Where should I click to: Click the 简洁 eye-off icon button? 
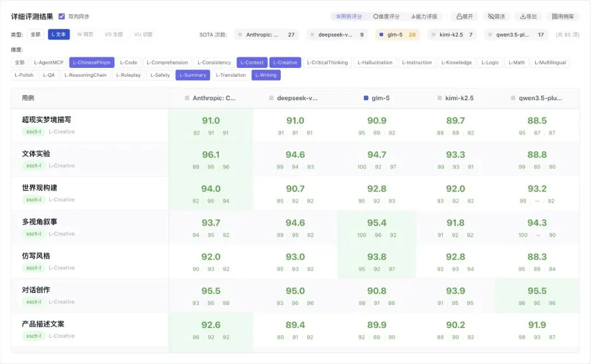496,16
